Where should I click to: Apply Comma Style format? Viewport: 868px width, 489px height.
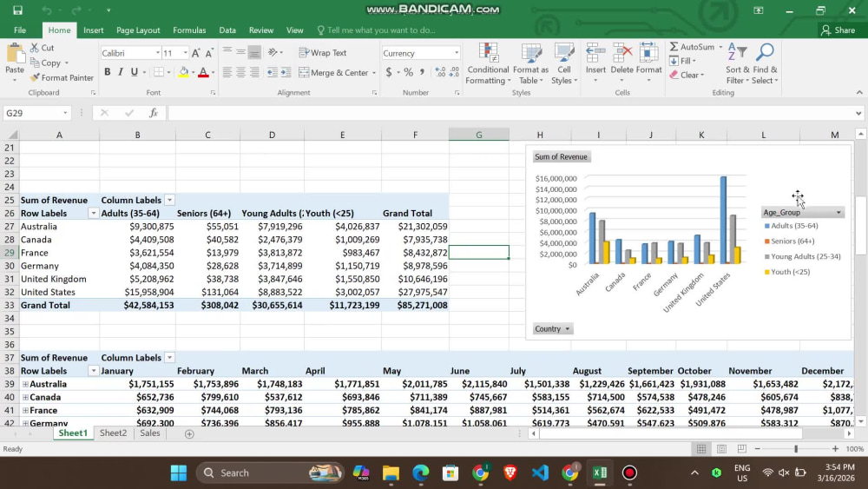coord(423,72)
